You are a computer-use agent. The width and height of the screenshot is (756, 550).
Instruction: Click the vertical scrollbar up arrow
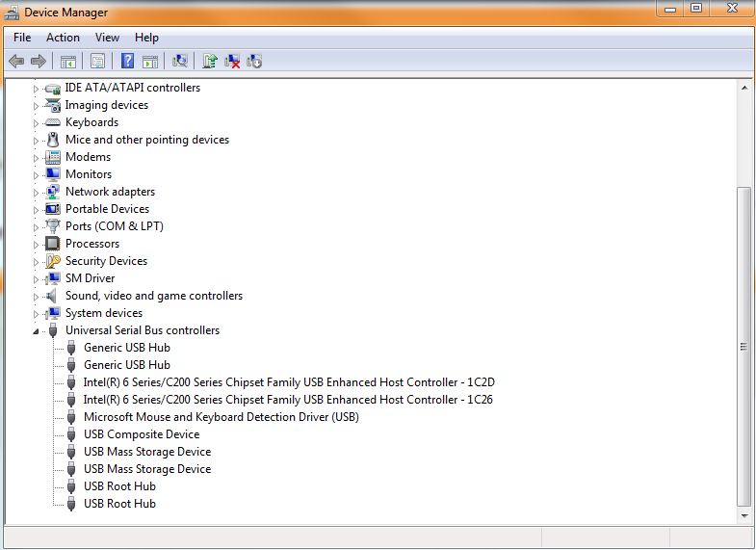coord(744,88)
